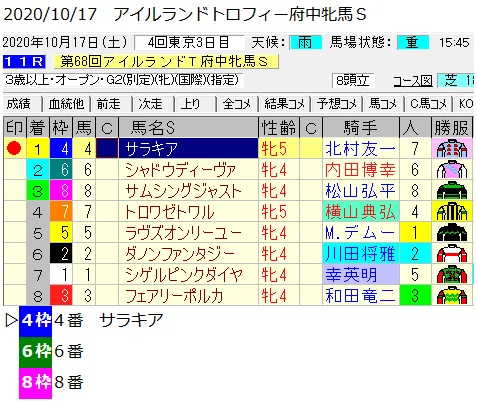Click the 4回東京3日目 field
The height and width of the screenshot is (404, 477).
click(x=189, y=42)
